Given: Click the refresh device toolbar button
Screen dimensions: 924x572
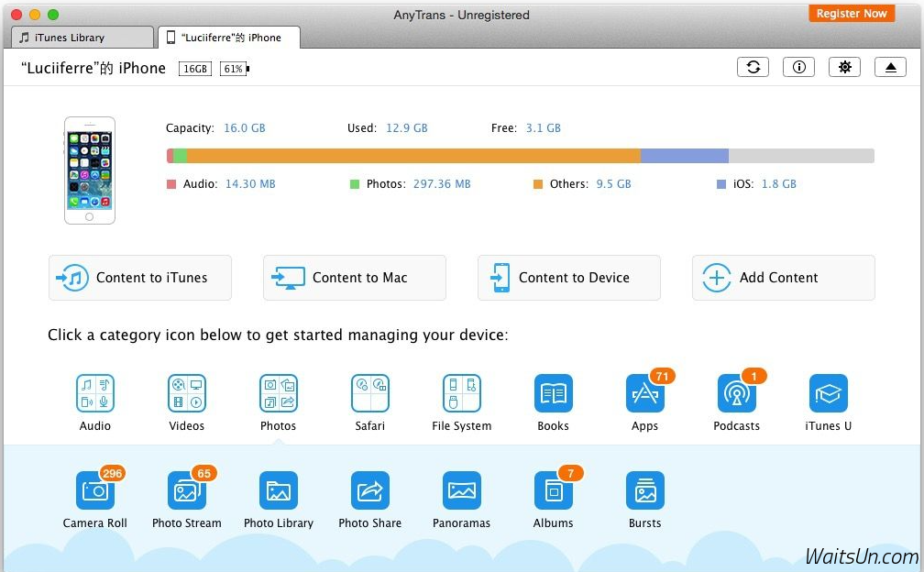Looking at the screenshot, I should [753, 68].
